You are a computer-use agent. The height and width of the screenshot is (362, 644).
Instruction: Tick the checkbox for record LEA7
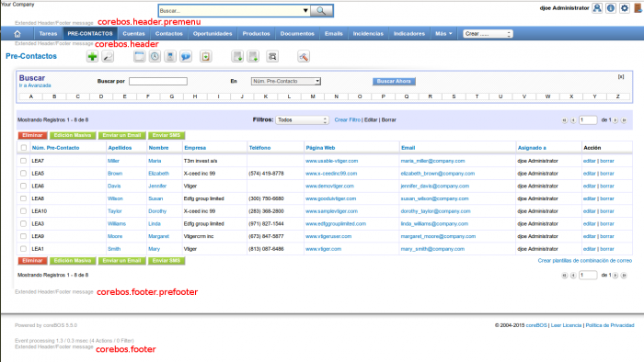coord(23,161)
